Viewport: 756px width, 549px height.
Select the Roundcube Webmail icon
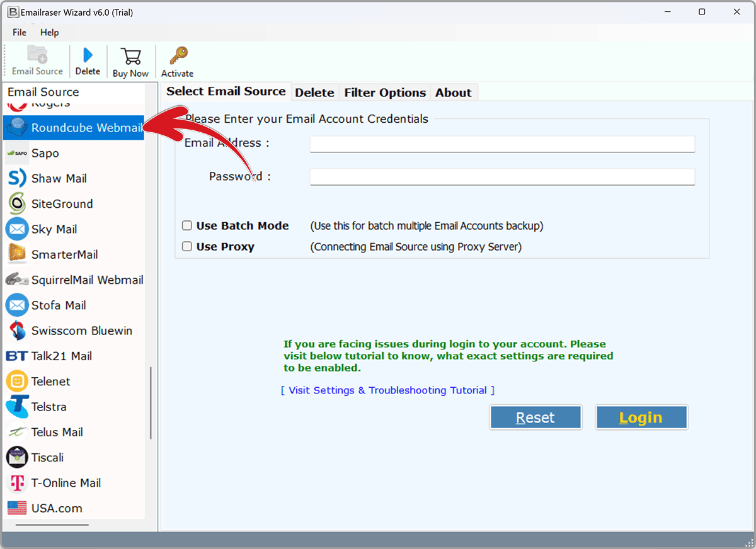pyautogui.click(x=17, y=128)
